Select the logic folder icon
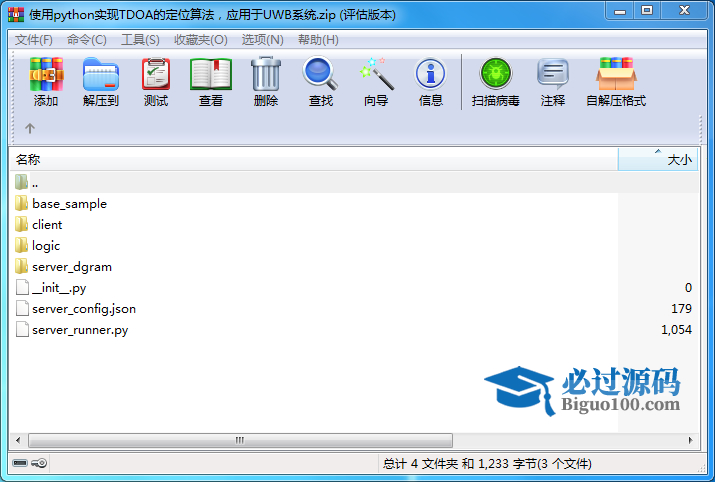The width and height of the screenshot is (715, 482). pyautogui.click(x=21, y=245)
